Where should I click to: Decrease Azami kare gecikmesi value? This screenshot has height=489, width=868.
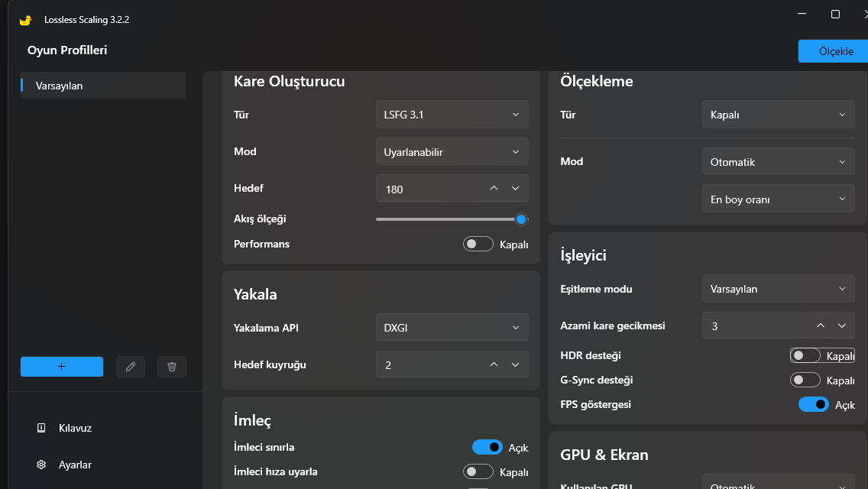click(842, 325)
